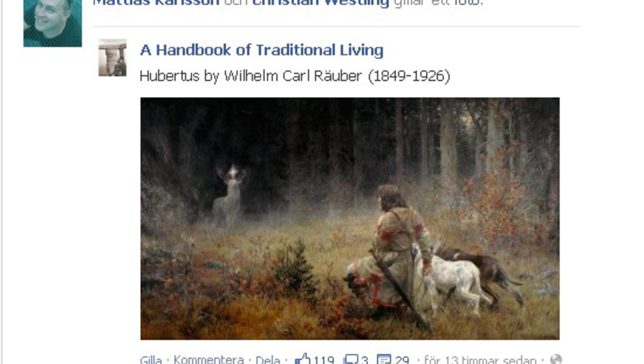Click the shares icon beside 29
644x364 pixels.
point(383,359)
